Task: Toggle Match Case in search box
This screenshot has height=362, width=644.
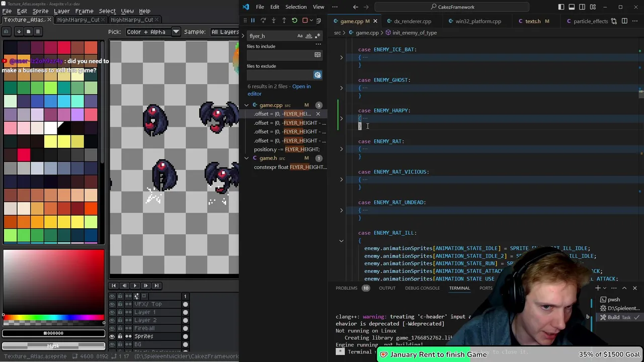Action: pos(300,36)
